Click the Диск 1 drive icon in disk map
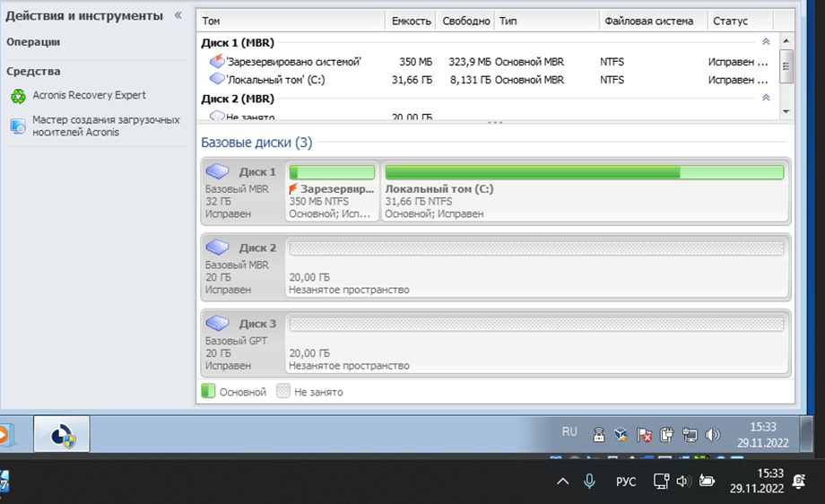 coord(217,171)
